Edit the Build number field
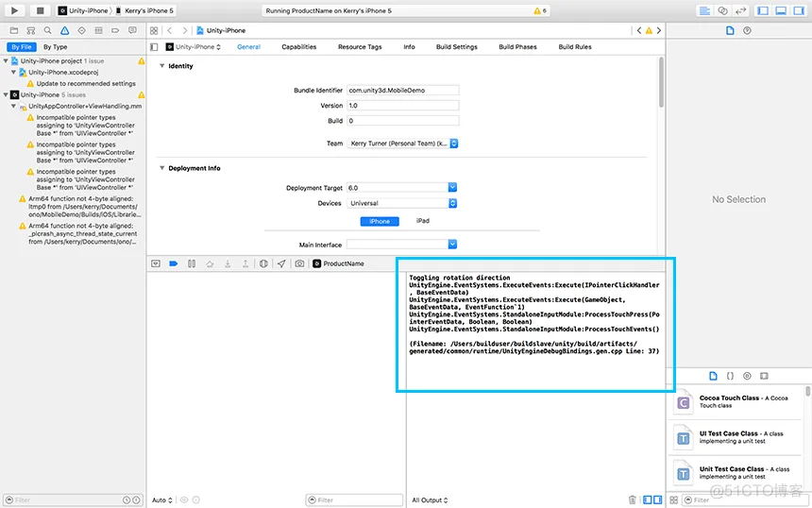Screen dimensions: 812x508 click(x=402, y=121)
